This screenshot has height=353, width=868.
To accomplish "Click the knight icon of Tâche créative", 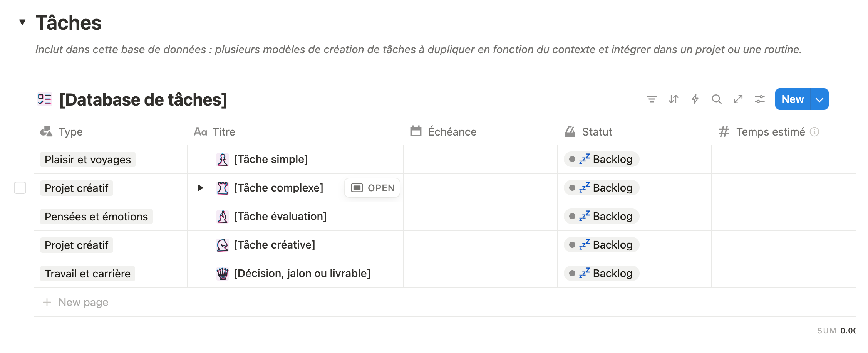I will (223, 245).
